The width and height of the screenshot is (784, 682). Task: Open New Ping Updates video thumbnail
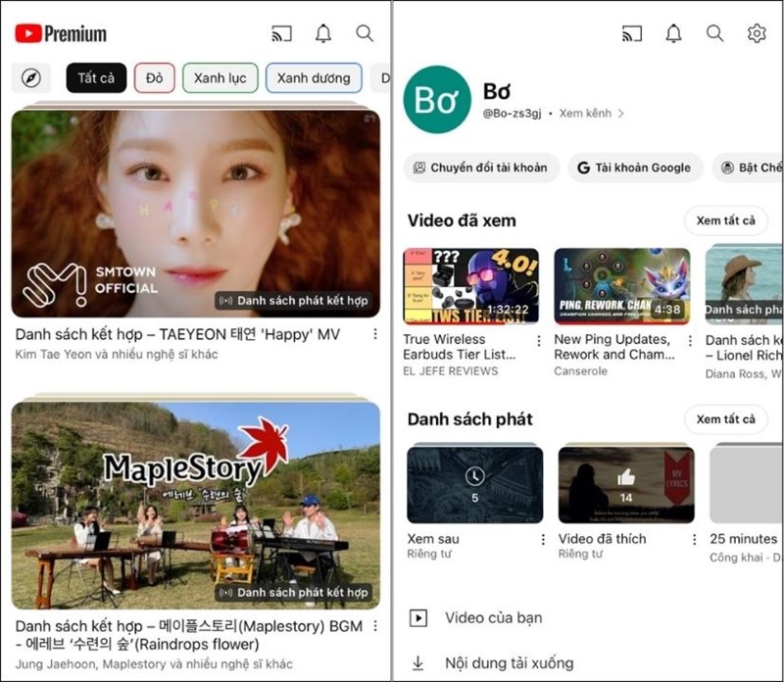[622, 286]
